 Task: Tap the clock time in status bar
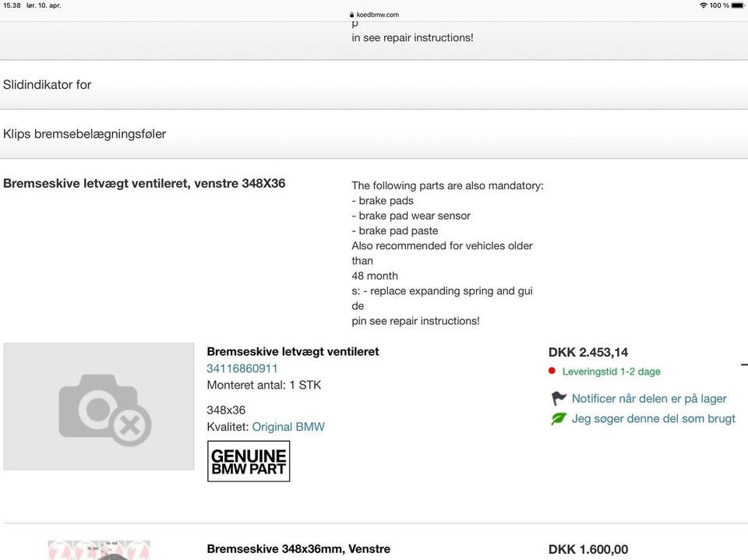tap(12, 5)
